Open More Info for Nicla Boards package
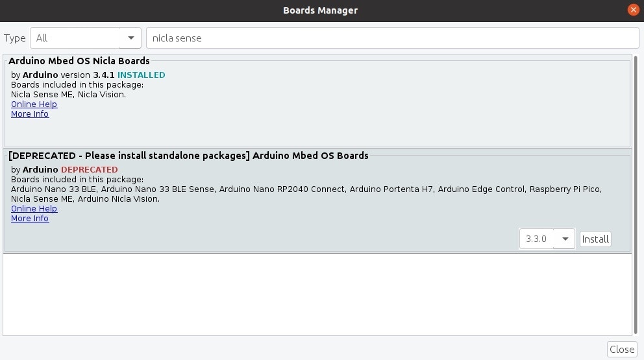 coord(30,114)
